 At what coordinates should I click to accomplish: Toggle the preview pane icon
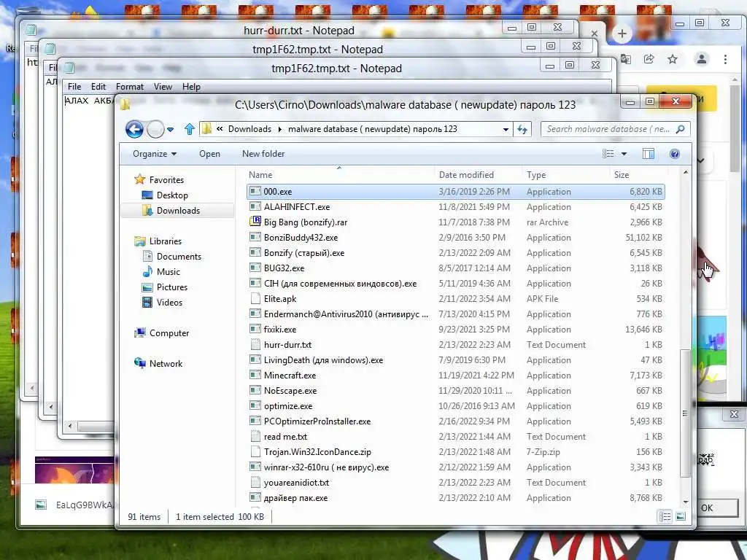[x=649, y=154]
